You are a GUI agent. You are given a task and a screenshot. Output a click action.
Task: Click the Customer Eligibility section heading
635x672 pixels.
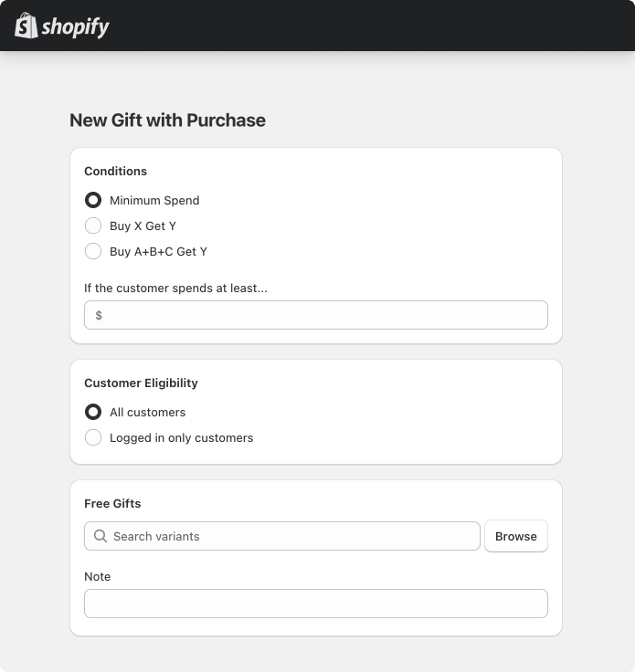[x=141, y=383]
